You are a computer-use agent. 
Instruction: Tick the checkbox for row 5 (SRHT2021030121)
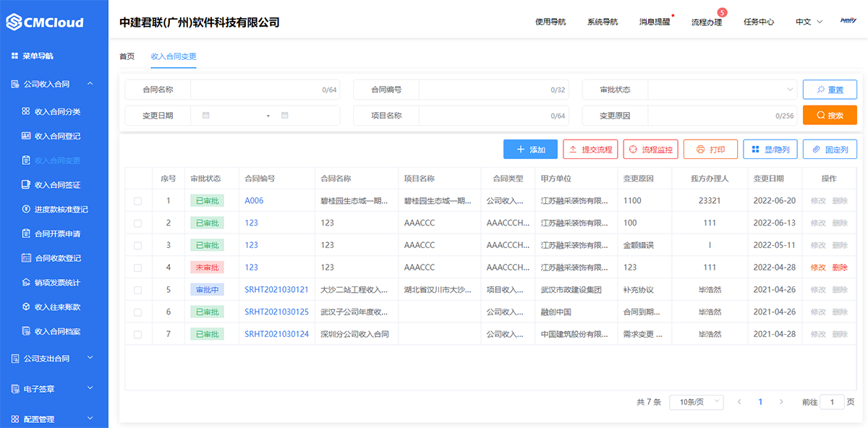coord(138,290)
